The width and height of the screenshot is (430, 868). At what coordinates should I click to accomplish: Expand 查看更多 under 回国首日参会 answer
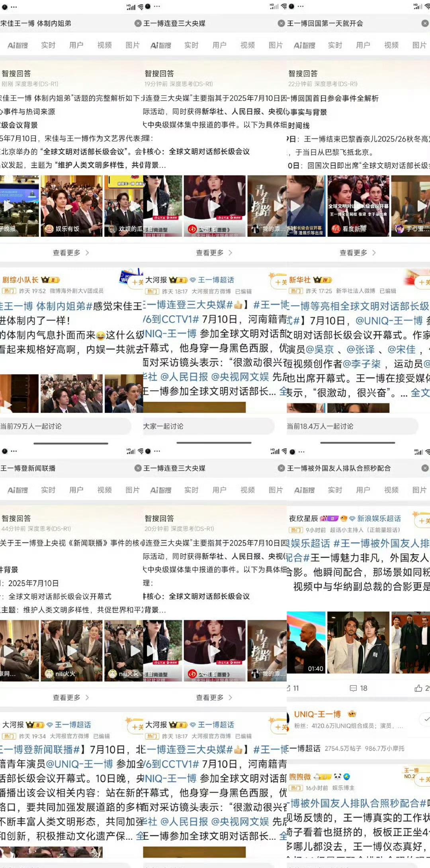point(358,253)
